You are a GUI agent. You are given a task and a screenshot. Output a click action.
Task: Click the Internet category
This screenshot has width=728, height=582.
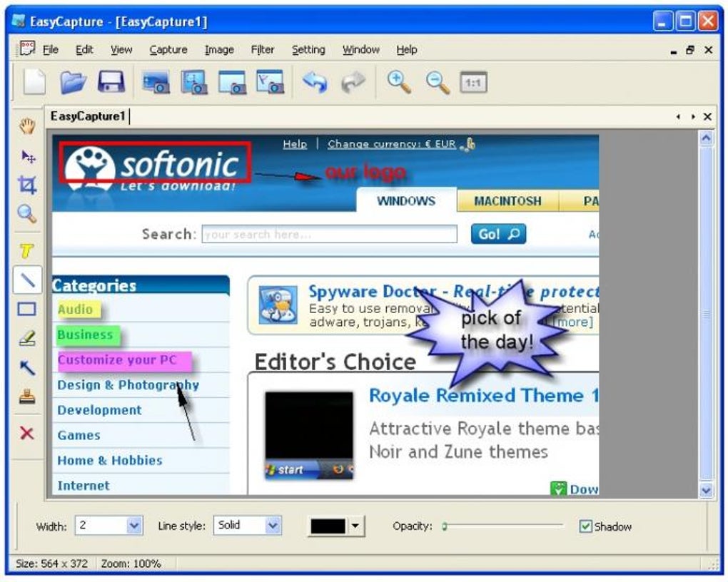tap(84, 486)
